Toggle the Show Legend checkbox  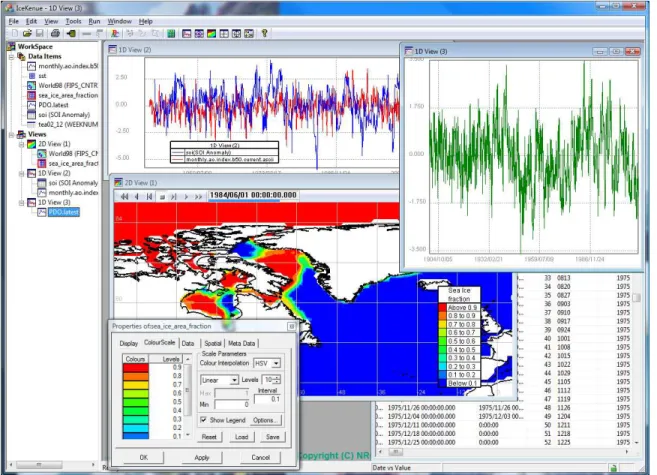204,420
